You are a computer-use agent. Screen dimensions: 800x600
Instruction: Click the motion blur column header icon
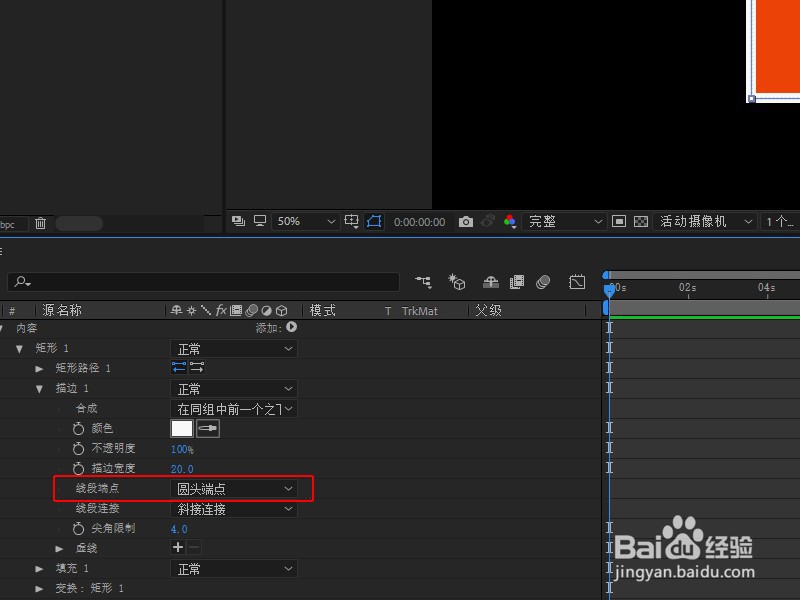(252, 310)
